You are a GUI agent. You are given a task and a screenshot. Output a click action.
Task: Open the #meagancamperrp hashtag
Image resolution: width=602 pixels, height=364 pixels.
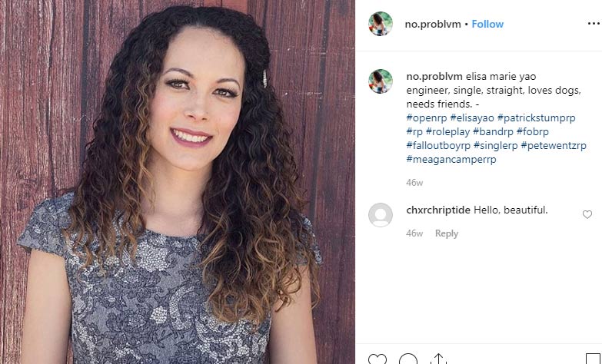pyautogui.click(x=451, y=160)
